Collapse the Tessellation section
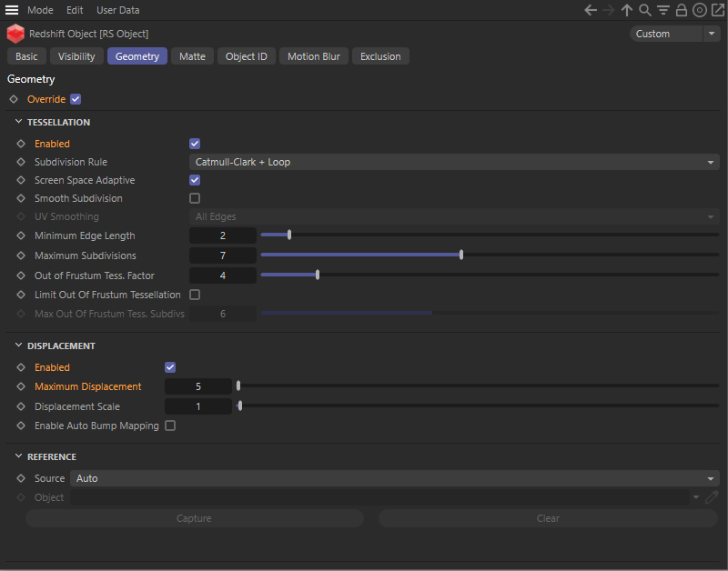Viewport: 728px width, 571px height. [x=18, y=122]
